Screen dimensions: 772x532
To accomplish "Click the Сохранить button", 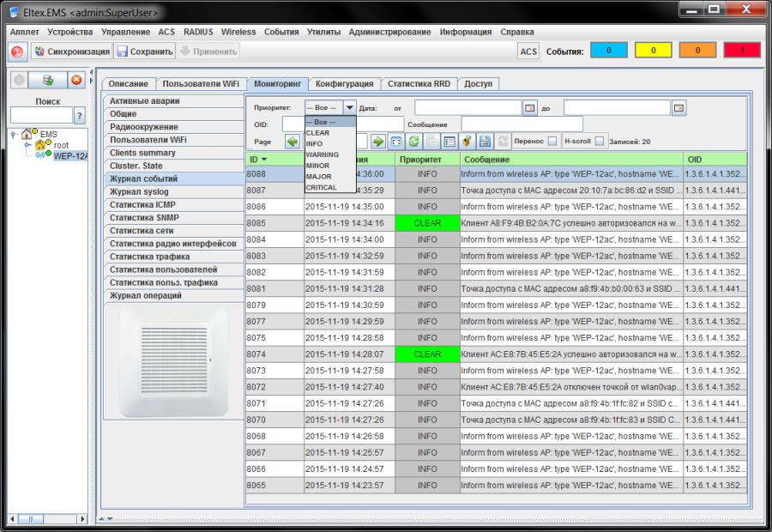I will pyautogui.click(x=144, y=51).
